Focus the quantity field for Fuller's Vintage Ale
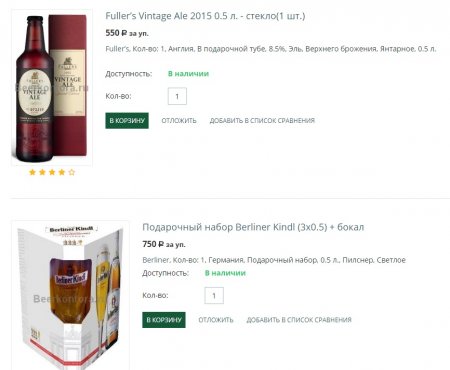 point(177,96)
